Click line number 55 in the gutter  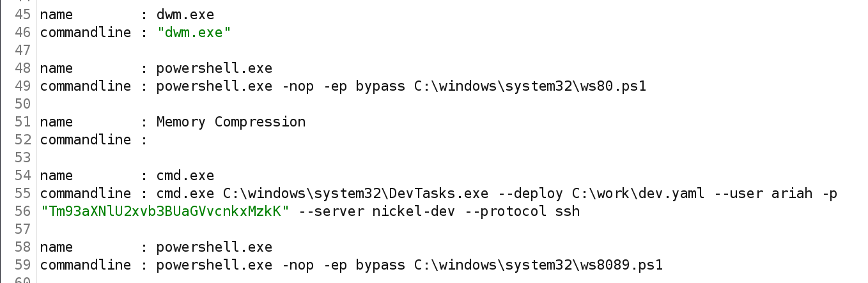tap(24, 194)
